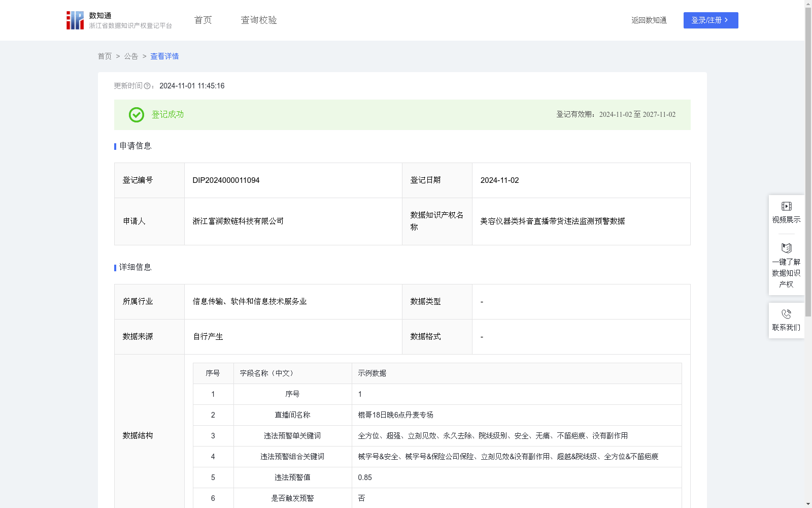Click the 查看详情 breadcrumb item
Screen dimensions: 812x508
[x=164, y=56]
